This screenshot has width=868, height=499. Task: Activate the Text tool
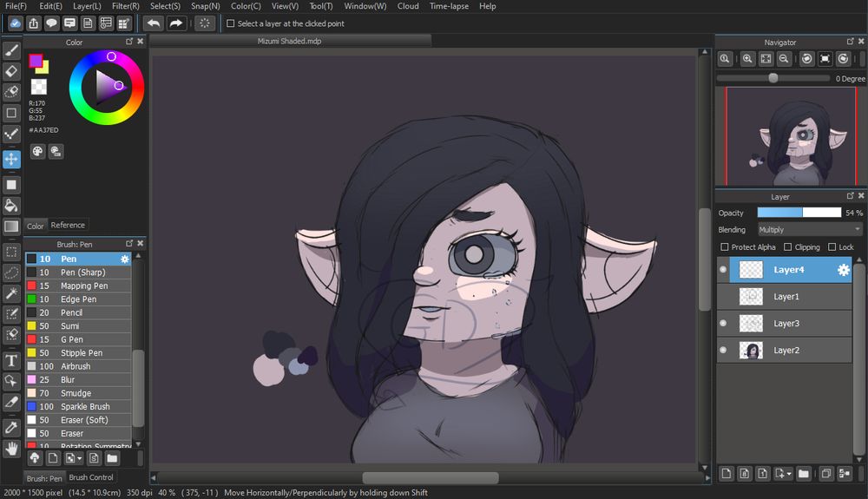coord(11,360)
